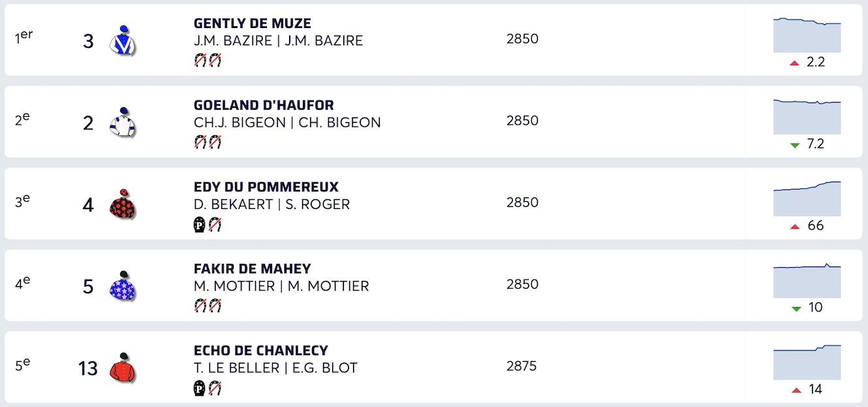The image size is (868, 407).
Task: Click Gently de Muze's blue and white jockey silk
Action: 121,41
